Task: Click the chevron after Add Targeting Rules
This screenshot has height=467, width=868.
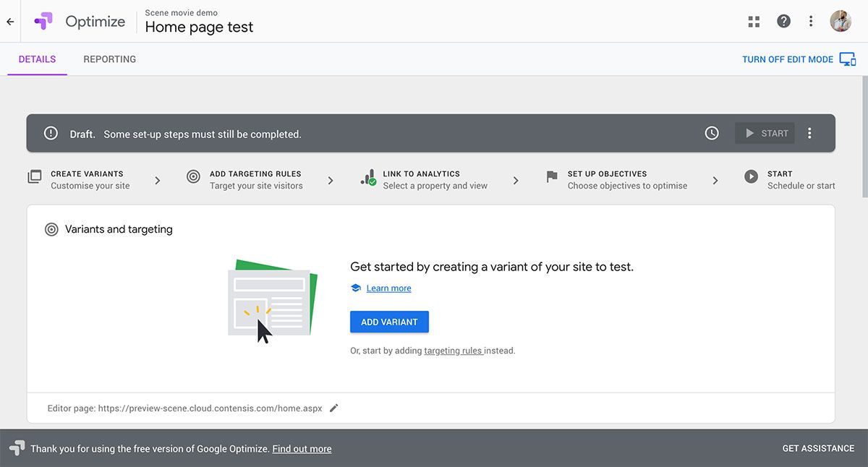Action: point(331,180)
